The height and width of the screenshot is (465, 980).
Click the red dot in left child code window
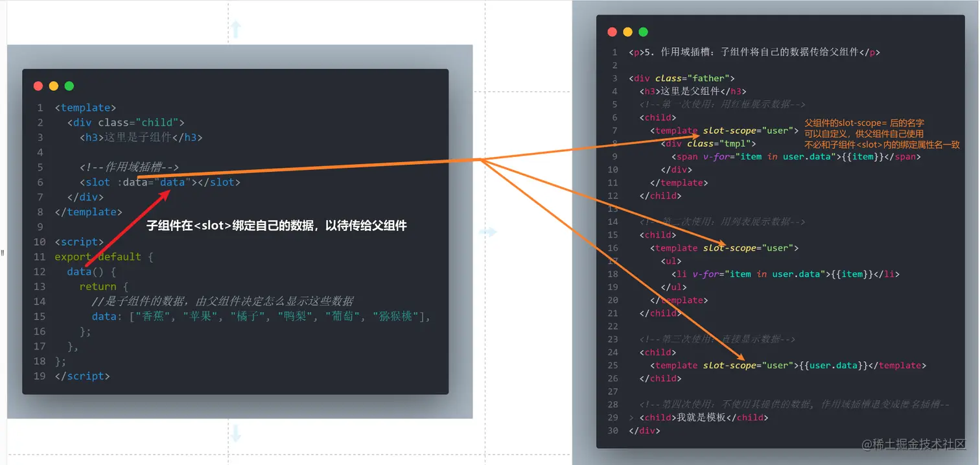click(x=38, y=86)
